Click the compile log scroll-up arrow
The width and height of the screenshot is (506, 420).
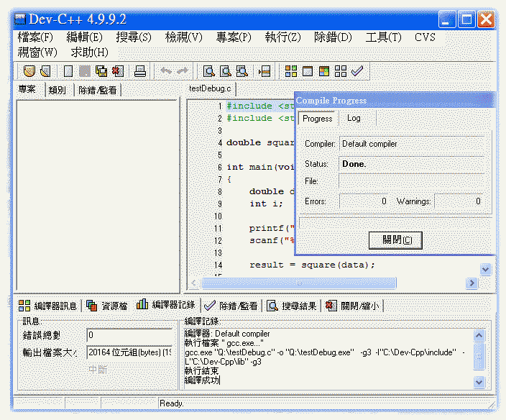click(479, 335)
